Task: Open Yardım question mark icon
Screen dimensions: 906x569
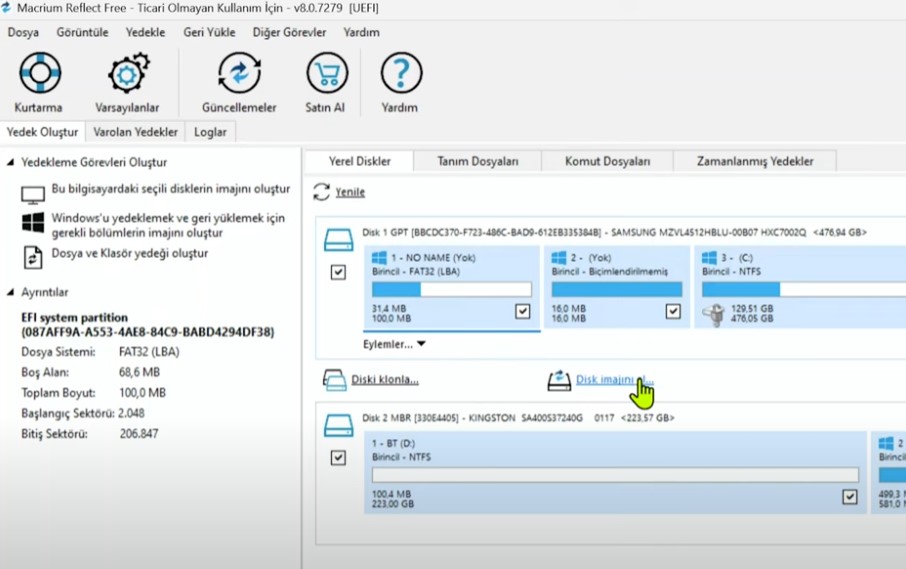Action: pos(401,73)
